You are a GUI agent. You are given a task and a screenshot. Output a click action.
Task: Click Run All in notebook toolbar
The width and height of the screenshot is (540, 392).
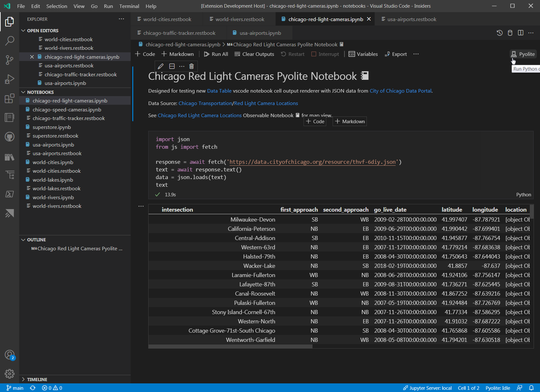point(216,54)
